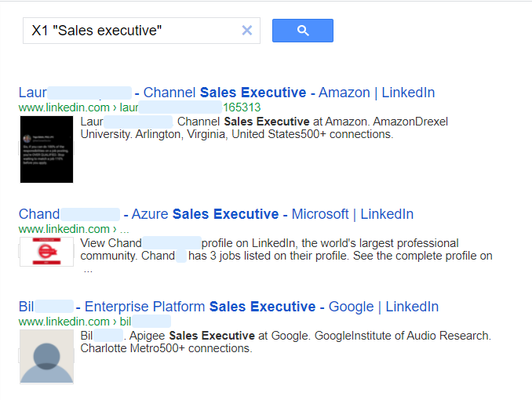The image size is (532, 400).
Task: Click the trailing ellipsis under the Microsoft snippet
Action: pos(88,268)
